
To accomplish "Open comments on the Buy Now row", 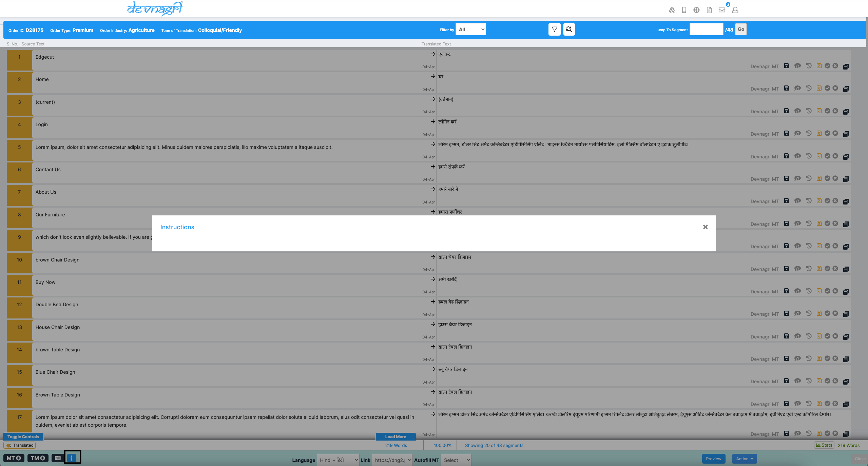I will (x=797, y=291).
